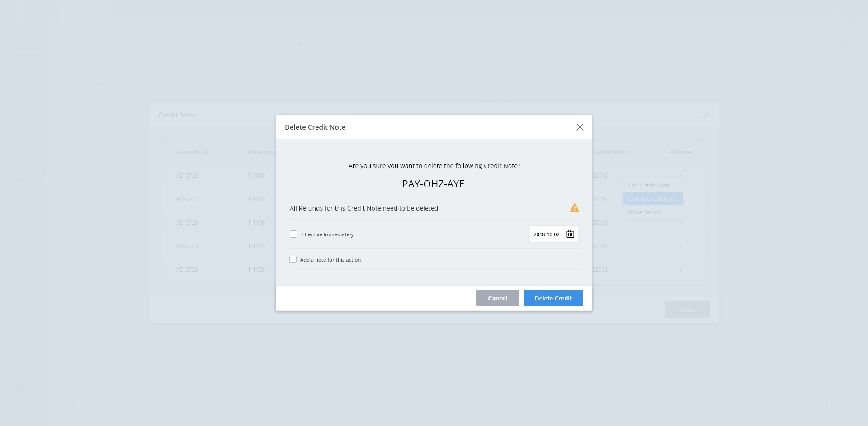Image resolution: width=868 pixels, height=426 pixels.
Task: Click the Close button in Credit Note panel
Action: coord(686,309)
